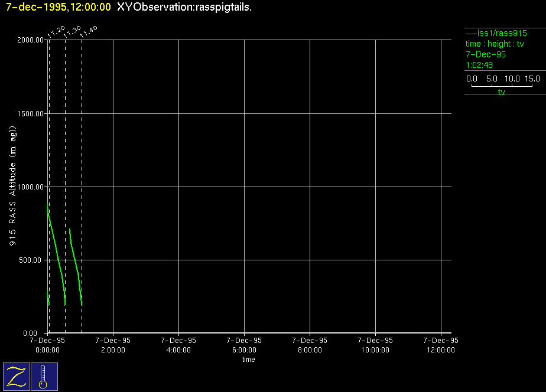Click the green 'tv' label under the scale
This screenshot has width=546, height=392.
click(x=501, y=93)
